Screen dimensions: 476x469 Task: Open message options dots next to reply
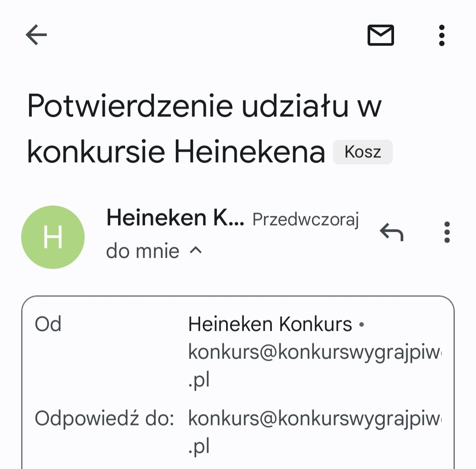point(447,232)
